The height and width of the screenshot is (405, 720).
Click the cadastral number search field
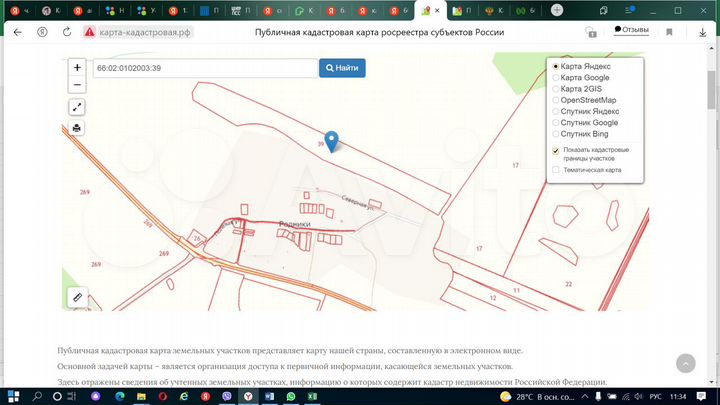click(x=204, y=68)
